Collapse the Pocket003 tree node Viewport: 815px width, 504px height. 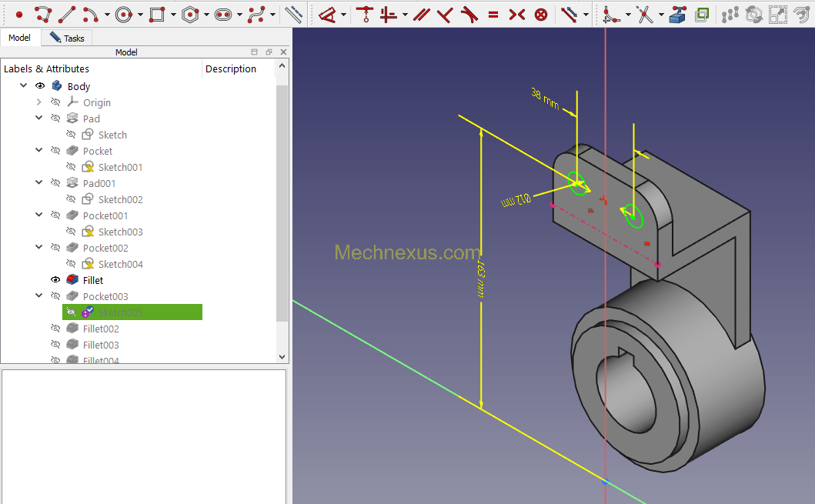39,296
